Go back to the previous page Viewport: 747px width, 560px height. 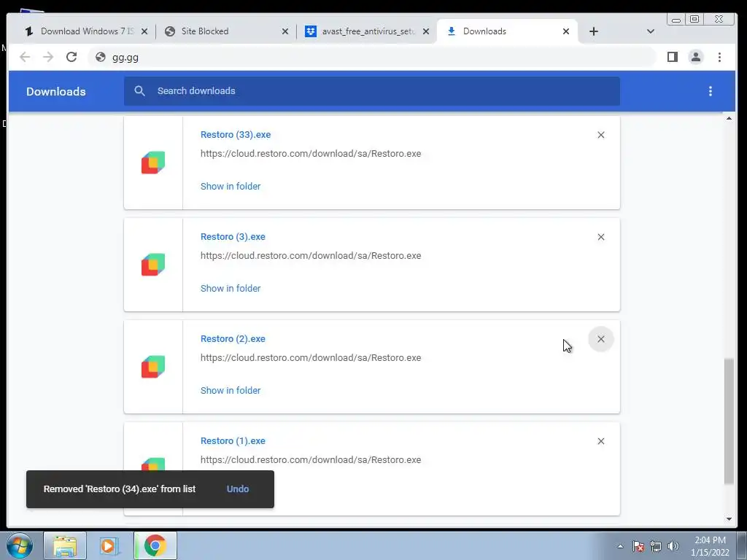(x=25, y=57)
